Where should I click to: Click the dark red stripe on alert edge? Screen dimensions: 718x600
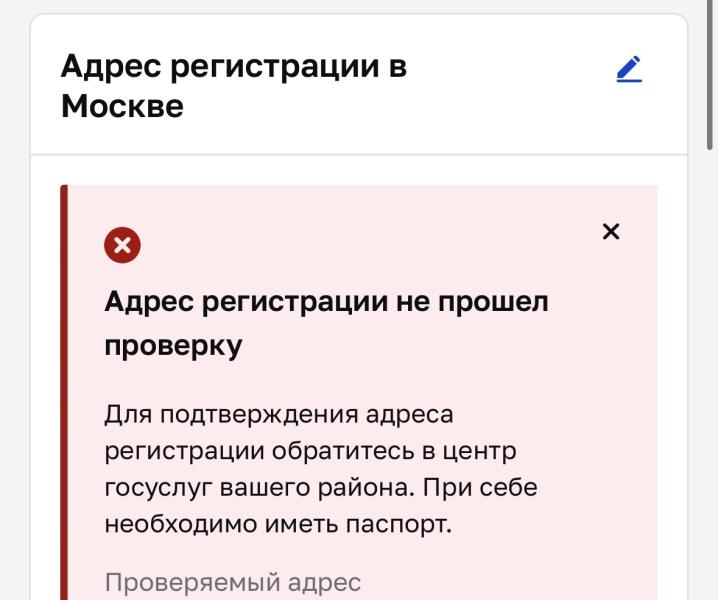coord(64,393)
